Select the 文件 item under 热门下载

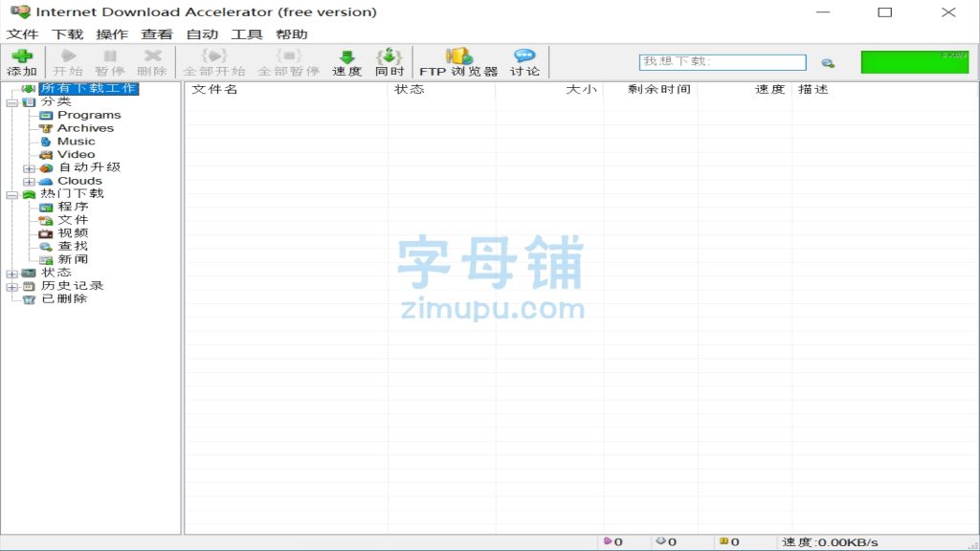tap(73, 220)
